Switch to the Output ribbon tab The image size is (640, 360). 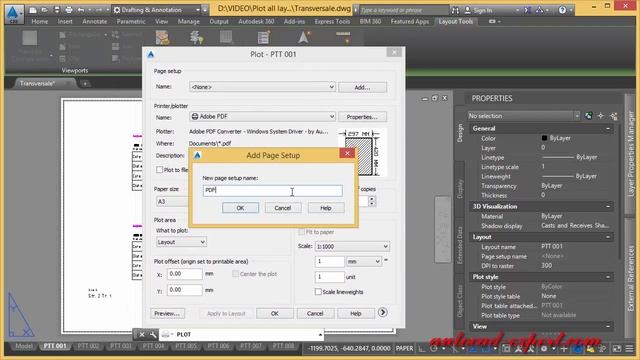tap(219, 21)
